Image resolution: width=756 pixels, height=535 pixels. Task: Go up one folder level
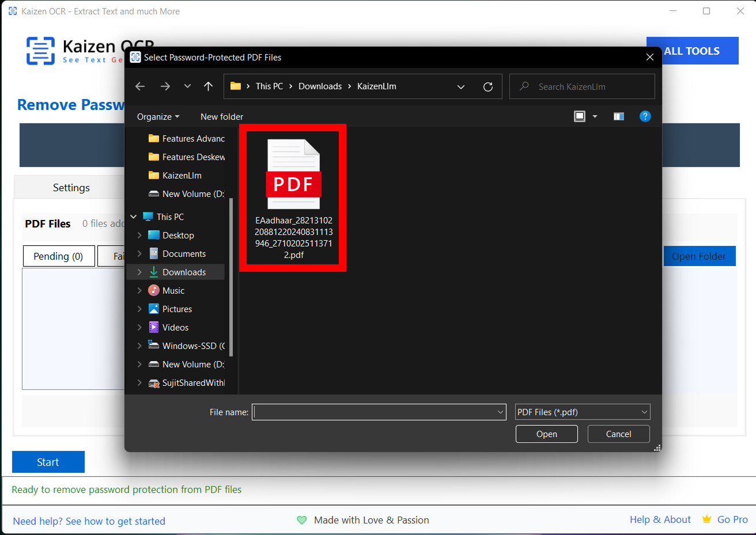pos(208,86)
